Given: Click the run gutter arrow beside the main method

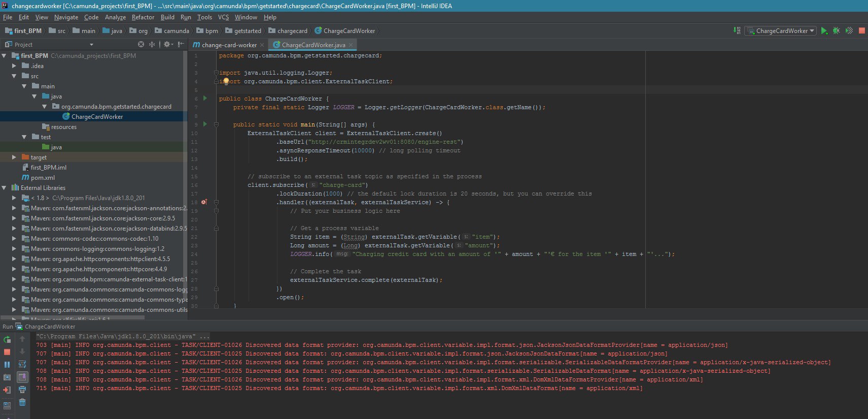Looking at the screenshot, I should [205, 124].
